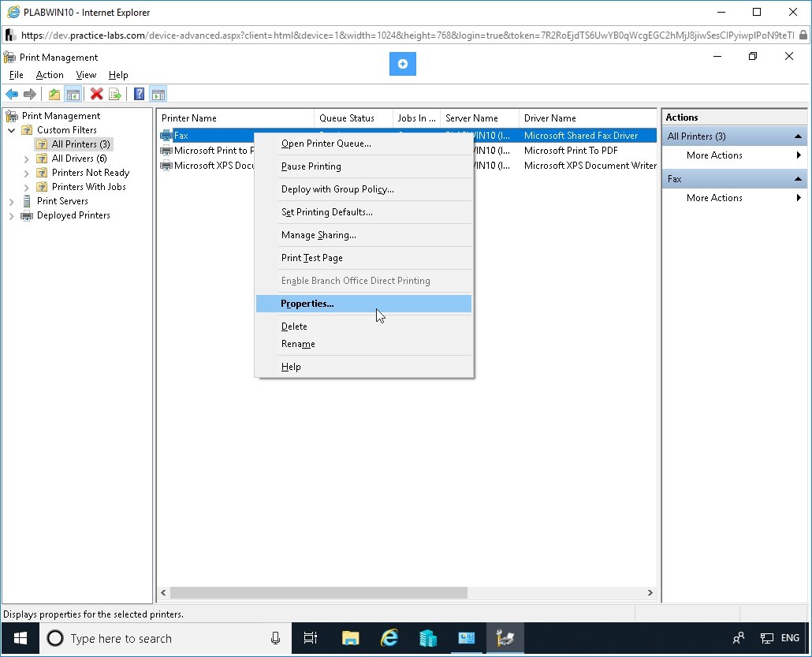This screenshot has width=812, height=657.
Task: Click the Fax printer icon in the list
Action: [166, 136]
